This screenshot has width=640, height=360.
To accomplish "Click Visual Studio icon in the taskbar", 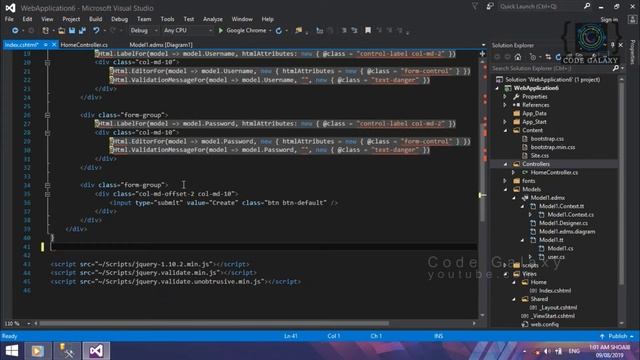I will (x=96, y=351).
